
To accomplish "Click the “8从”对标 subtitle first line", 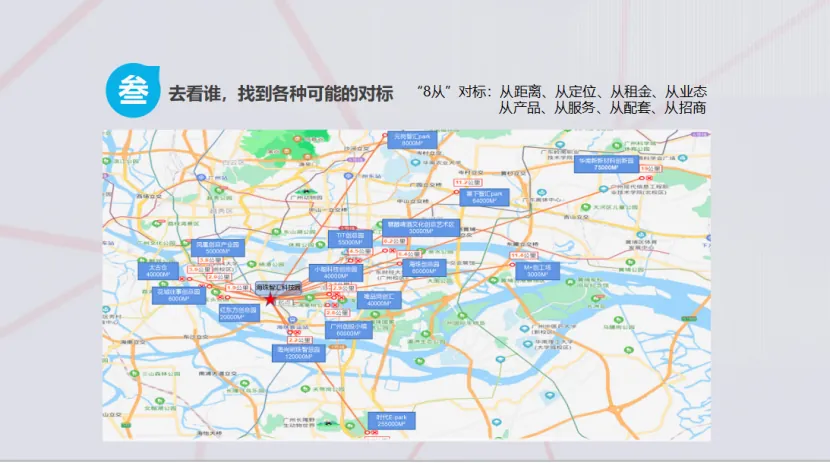I will [562, 92].
